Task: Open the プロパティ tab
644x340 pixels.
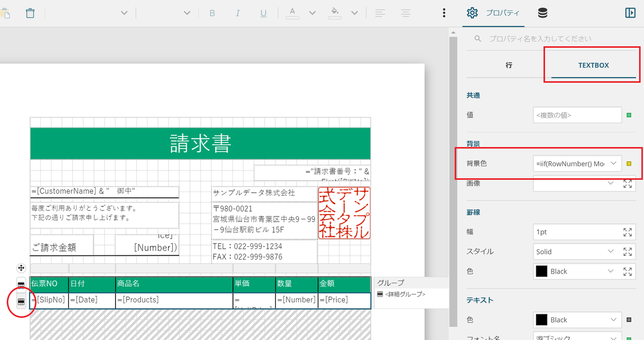Action: [494, 13]
